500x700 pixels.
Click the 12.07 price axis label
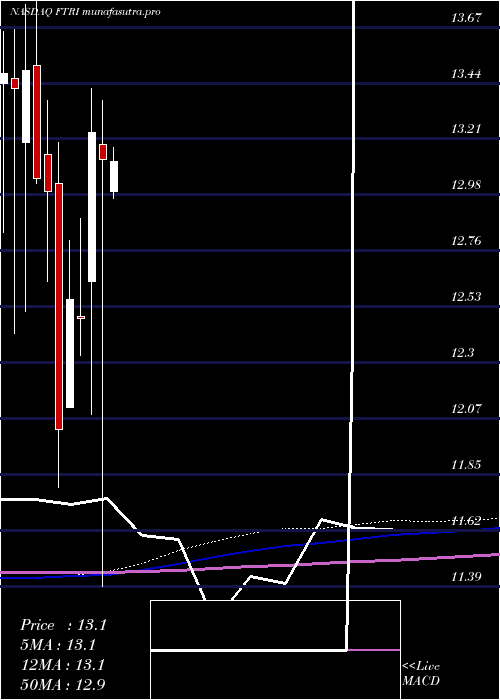click(467, 409)
